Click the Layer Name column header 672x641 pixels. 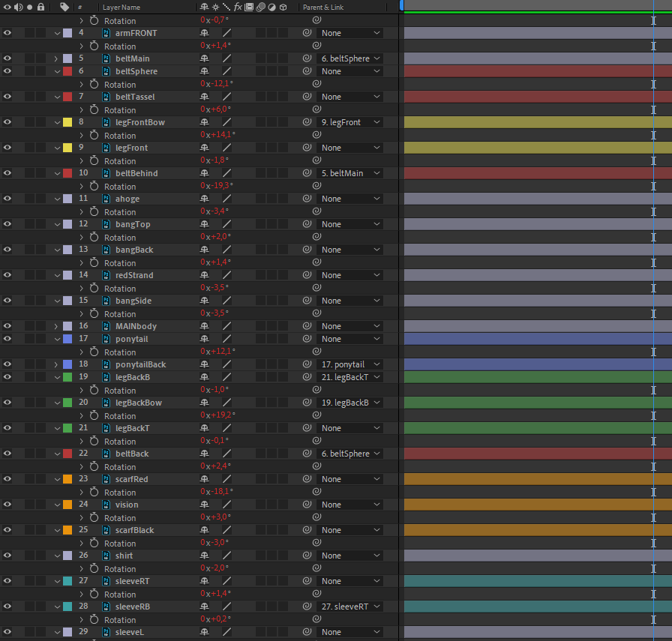point(121,7)
